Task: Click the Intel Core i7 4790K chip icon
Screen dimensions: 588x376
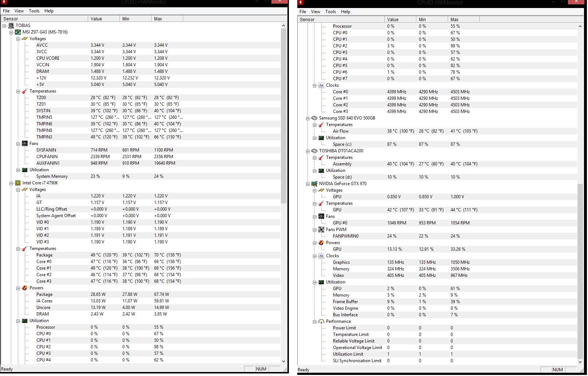Action: point(18,183)
